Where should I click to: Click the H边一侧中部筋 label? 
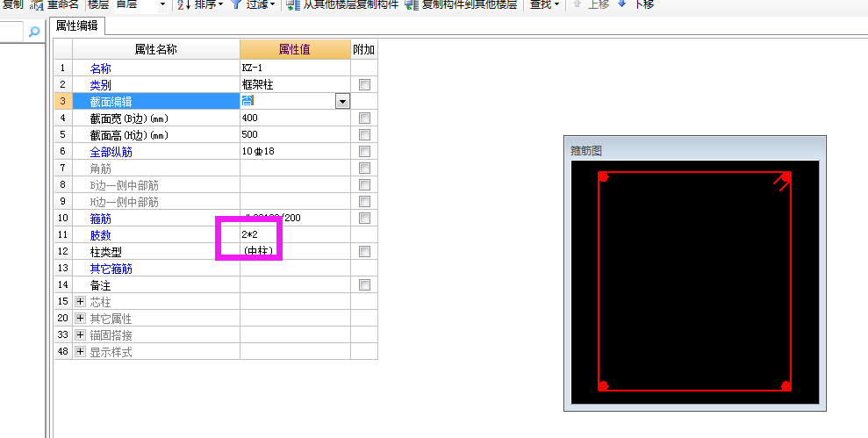[124, 202]
